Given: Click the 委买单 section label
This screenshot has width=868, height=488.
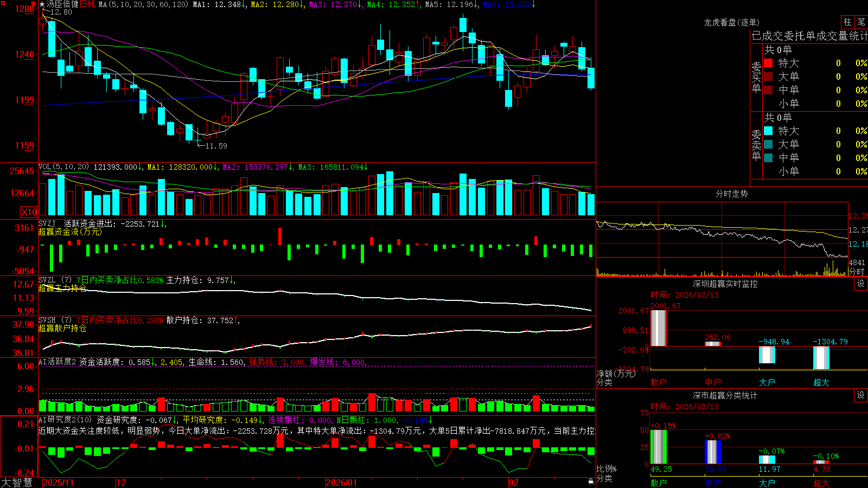Looking at the screenshot, I should click(x=756, y=76).
